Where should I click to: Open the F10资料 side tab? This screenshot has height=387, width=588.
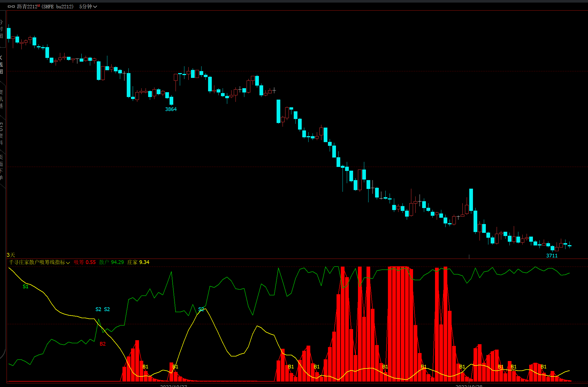click(x=1, y=134)
